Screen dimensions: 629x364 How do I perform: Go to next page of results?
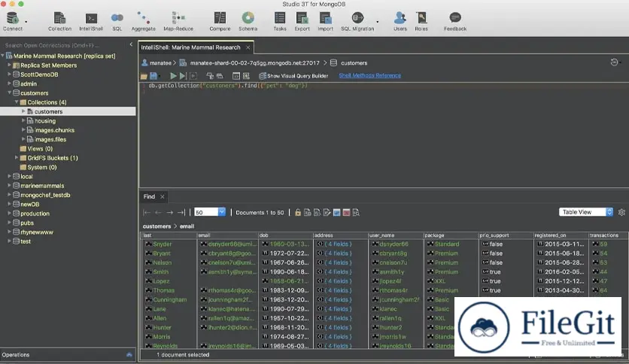click(170, 213)
